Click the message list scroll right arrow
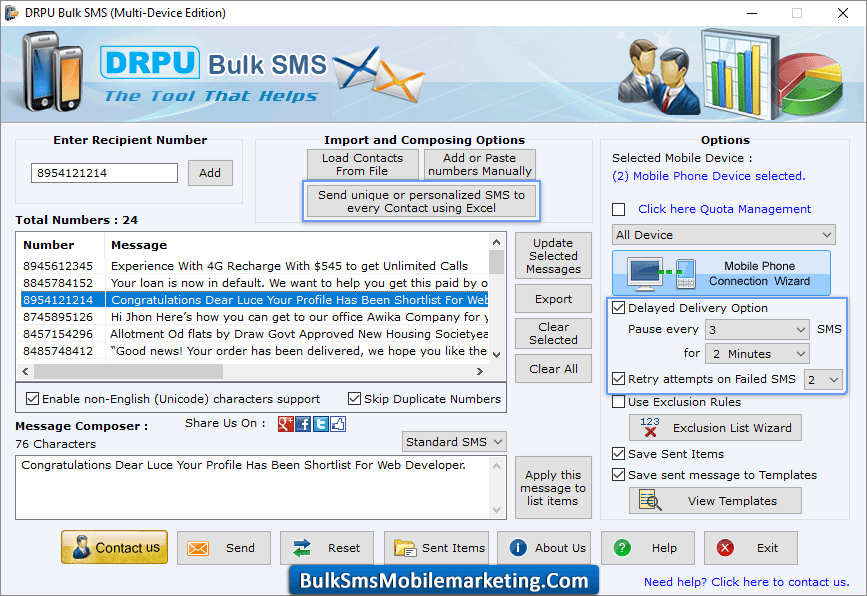 coord(480,372)
